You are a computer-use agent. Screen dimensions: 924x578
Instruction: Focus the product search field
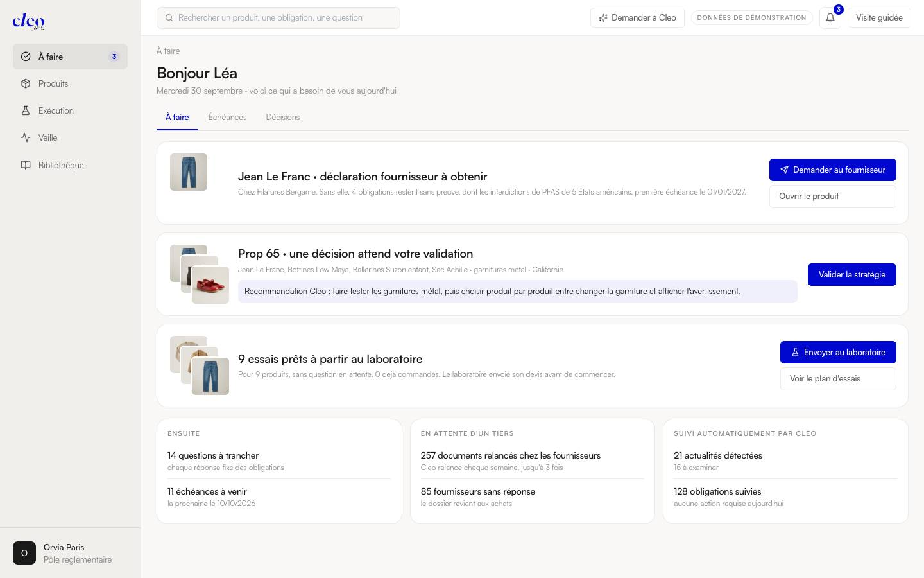pyautogui.click(x=278, y=18)
